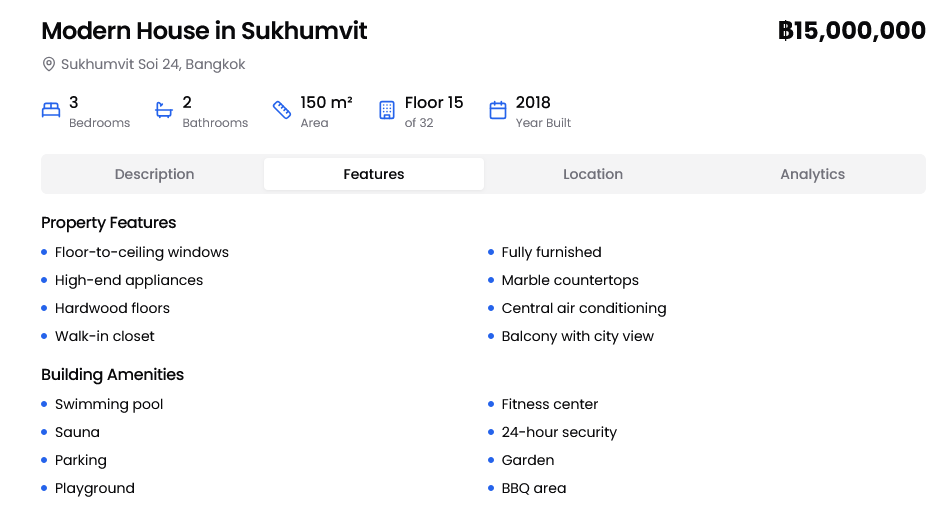This screenshot has height=527, width=940.
Task: Click the location pin icon
Action: tap(48, 65)
